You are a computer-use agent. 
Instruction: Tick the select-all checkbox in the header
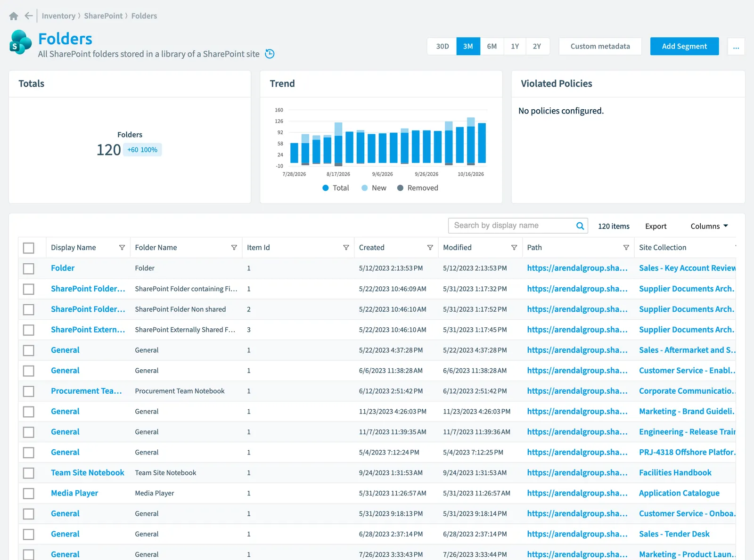29,248
